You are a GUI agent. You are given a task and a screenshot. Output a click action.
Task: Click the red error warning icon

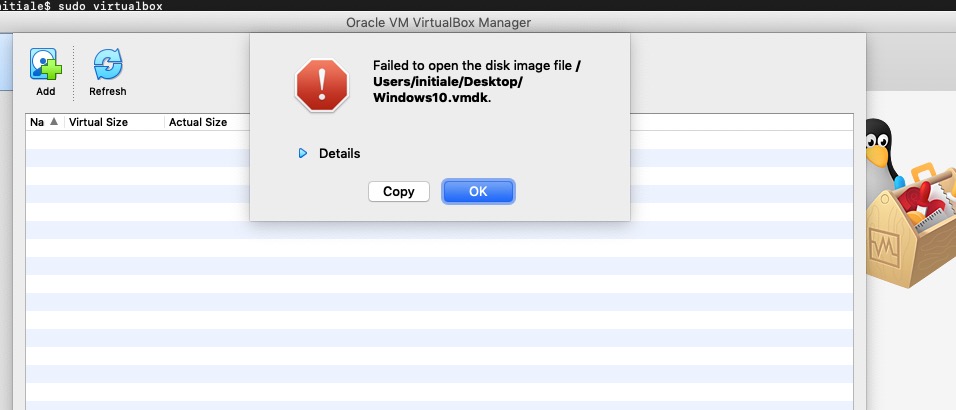coord(322,85)
